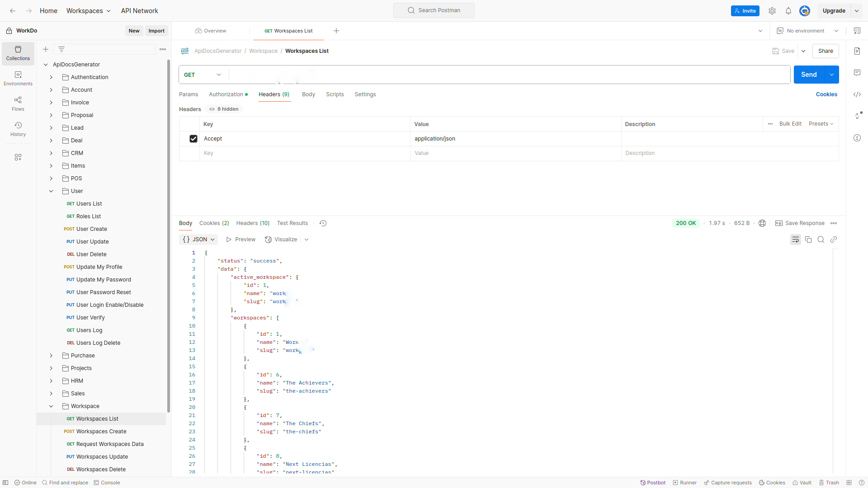The image size is (868, 488).
Task: Open the Runner in status bar
Action: [x=684, y=483]
